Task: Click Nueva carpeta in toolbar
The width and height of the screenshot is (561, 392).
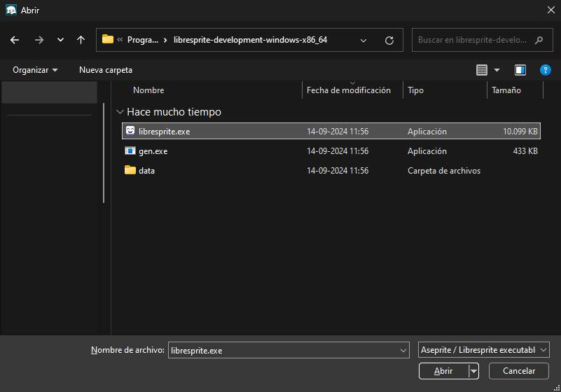Action: (x=106, y=70)
